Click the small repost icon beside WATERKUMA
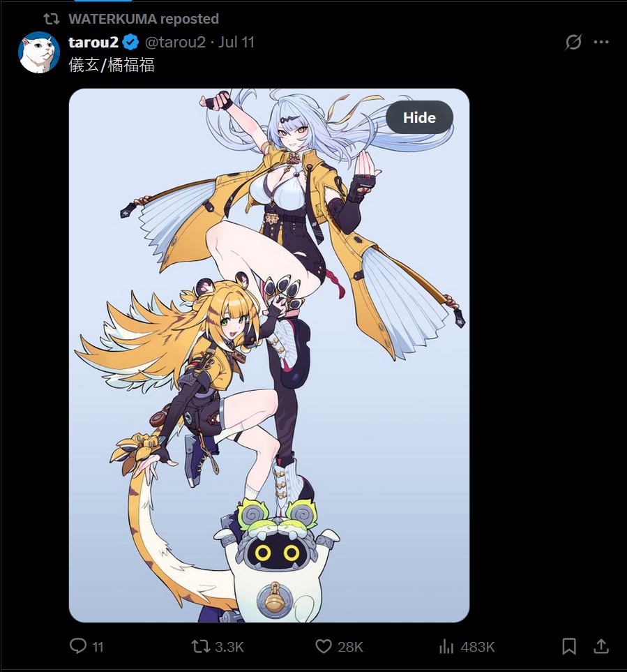The height and width of the screenshot is (672, 627). click(x=52, y=19)
